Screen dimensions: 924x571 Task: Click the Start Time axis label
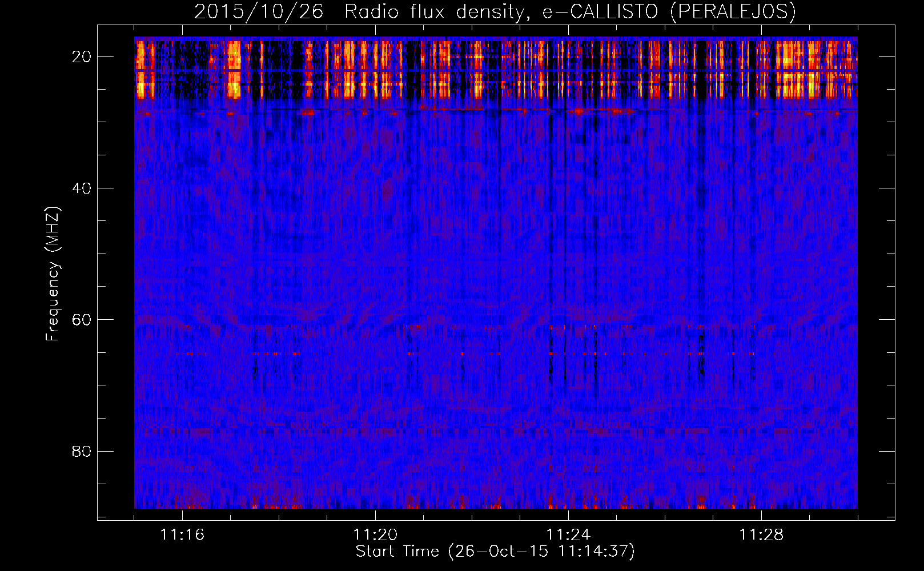pos(495,552)
